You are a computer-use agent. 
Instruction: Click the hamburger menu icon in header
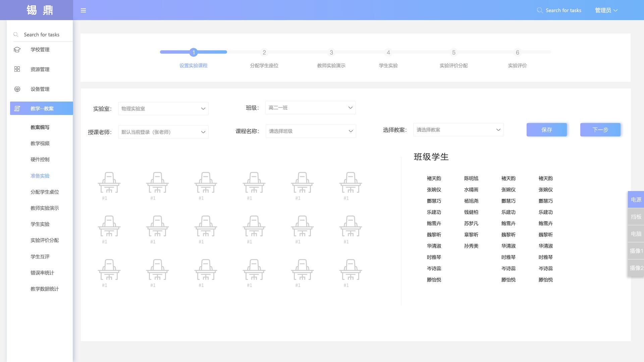coord(84,10)
